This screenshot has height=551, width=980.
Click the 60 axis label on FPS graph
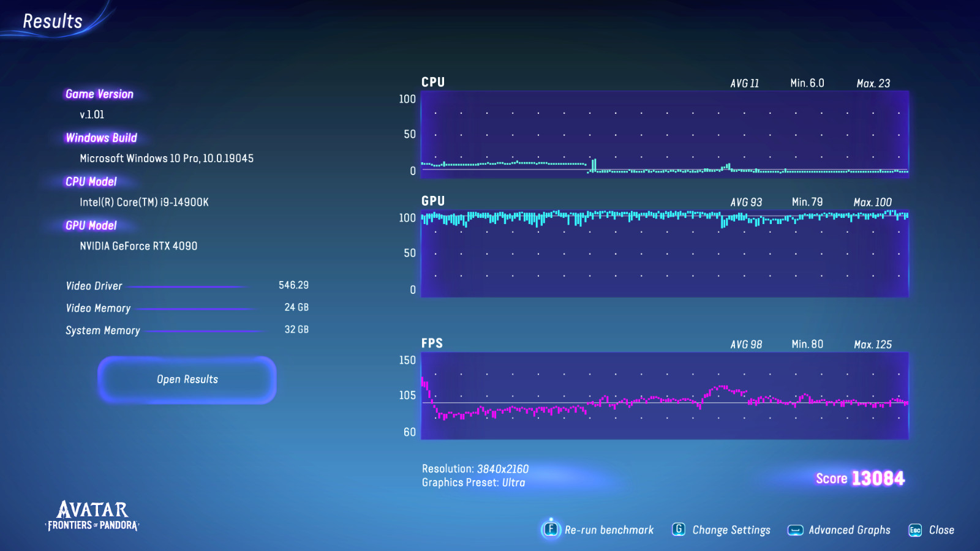pyautogui.click(x=409, y=432)
